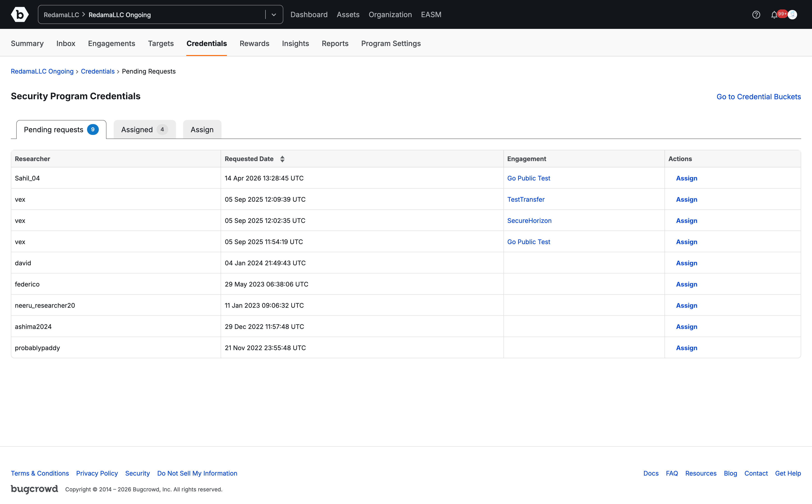Open the Get Help footer link
The height and width of the screenshot is (504, 812).
click(x=788, y=473)
